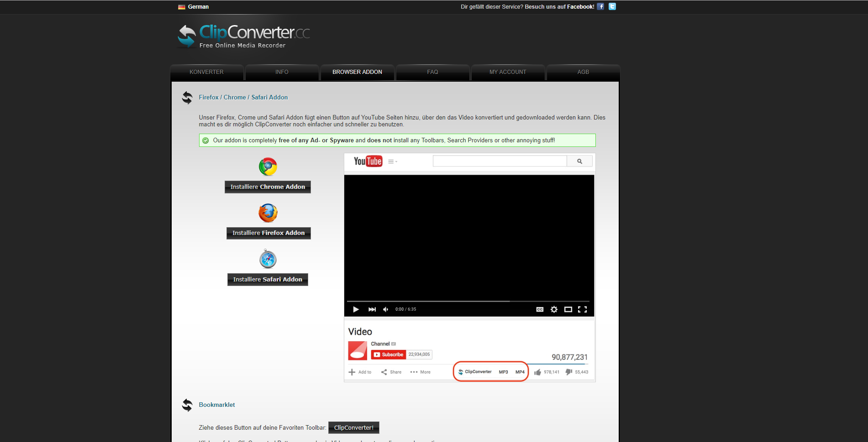Click the YouTube search magnifier button

579,161
